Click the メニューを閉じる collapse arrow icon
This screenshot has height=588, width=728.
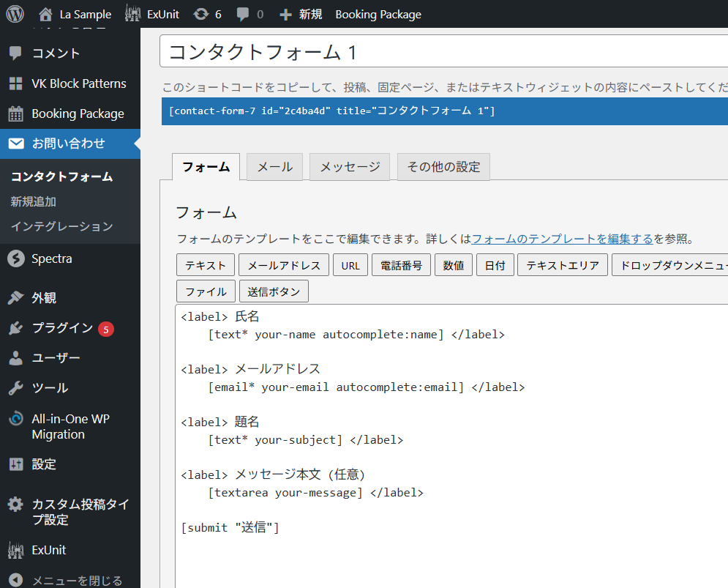point(16,580)
